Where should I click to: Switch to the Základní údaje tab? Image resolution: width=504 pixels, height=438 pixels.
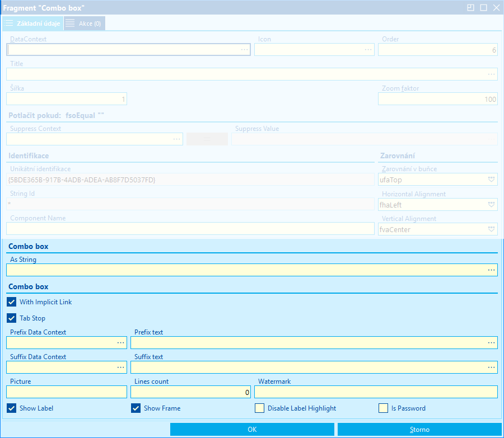33,23
